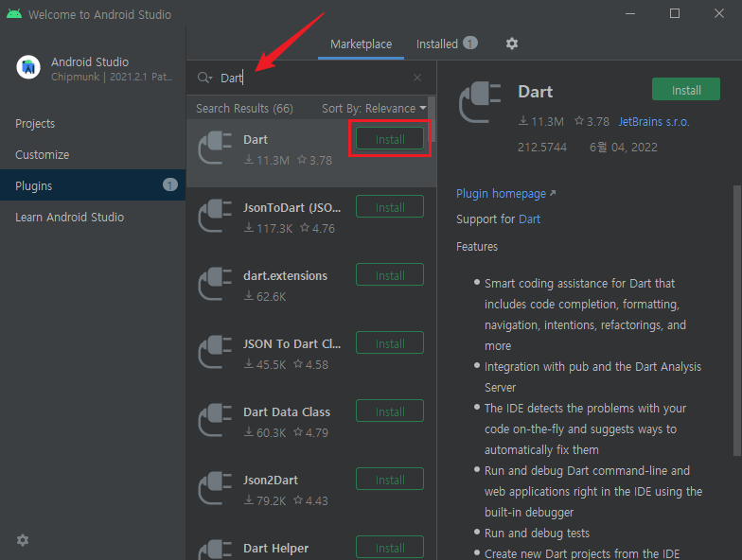742x560 pixels.
Task: Click the search results list scrollbar
Action: point(432,119)
